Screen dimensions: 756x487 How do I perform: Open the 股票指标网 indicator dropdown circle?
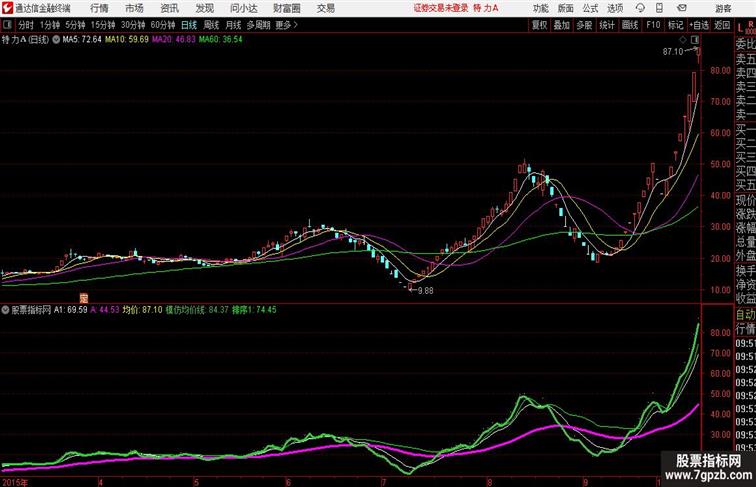pos(6,310)
